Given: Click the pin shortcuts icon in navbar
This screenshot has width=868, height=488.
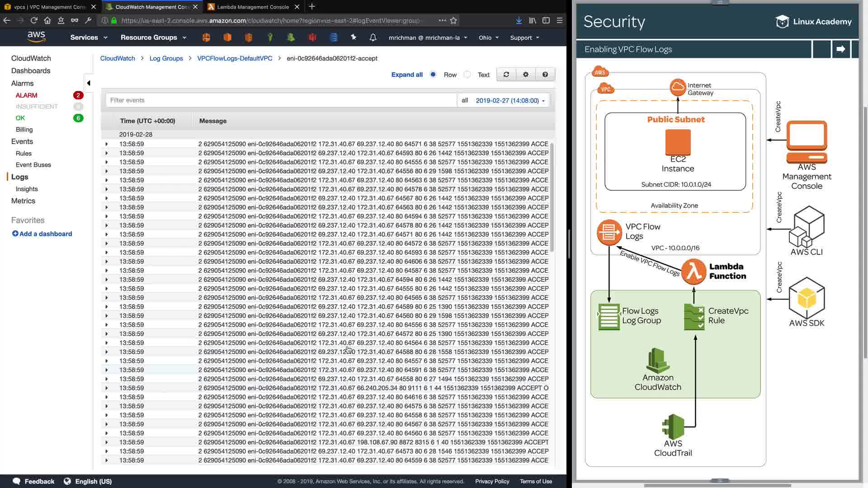Looking at the screenshot, I should [354, 38].
